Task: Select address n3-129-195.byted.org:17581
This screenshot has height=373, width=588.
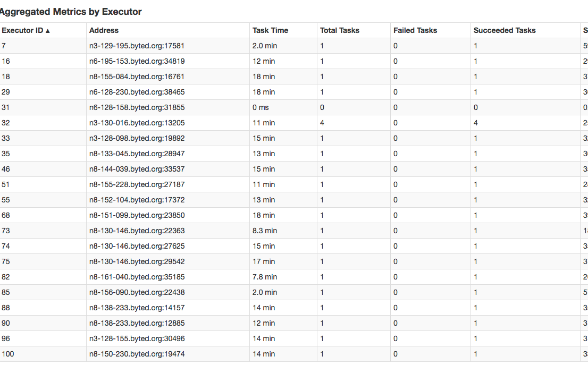Action: tap(137, 46)
